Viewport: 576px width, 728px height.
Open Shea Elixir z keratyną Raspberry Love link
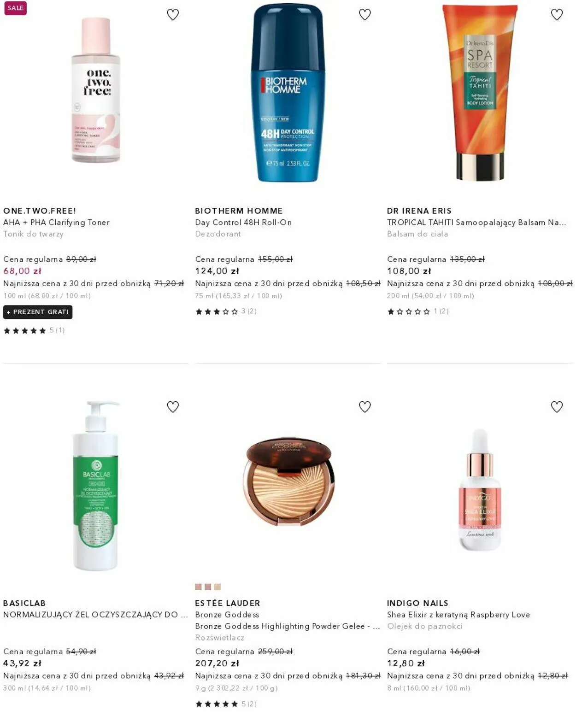[458, 615]
